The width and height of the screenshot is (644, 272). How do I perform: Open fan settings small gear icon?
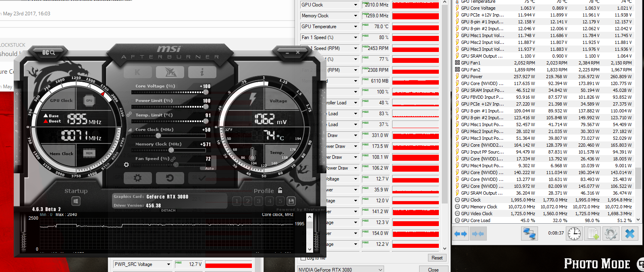coord(127,165)
